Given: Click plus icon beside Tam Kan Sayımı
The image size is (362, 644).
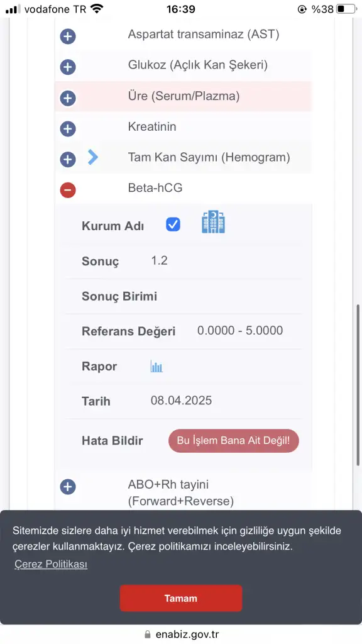Looking at the screenshot, I should point(68,159).
